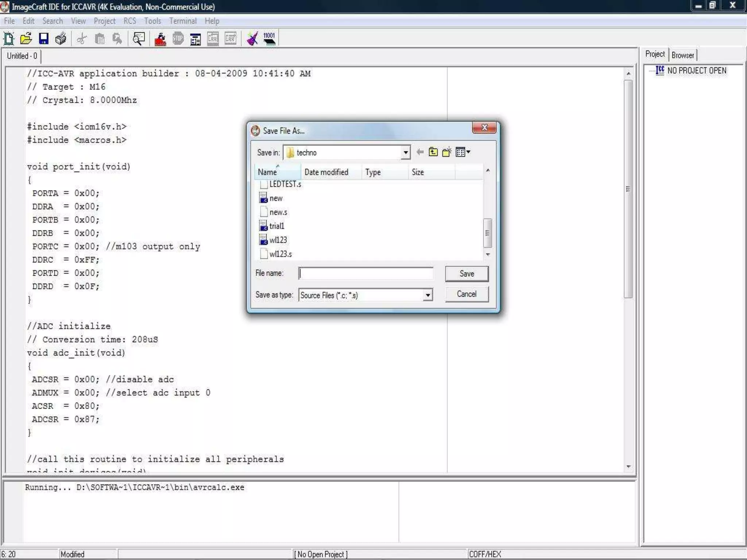The height and width of the screenshot is (560, 747).
Task: Select the LEDTEST.s file row
Action: [x=280, y=184]
